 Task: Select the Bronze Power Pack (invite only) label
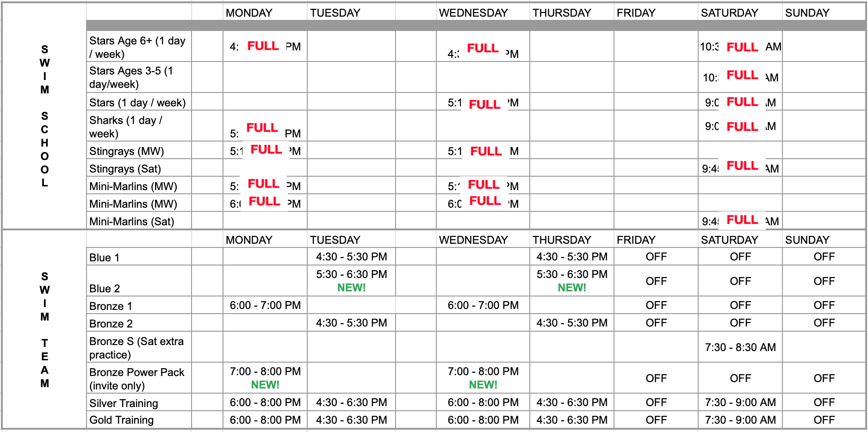pyautogui.click(x=136, y=379)
